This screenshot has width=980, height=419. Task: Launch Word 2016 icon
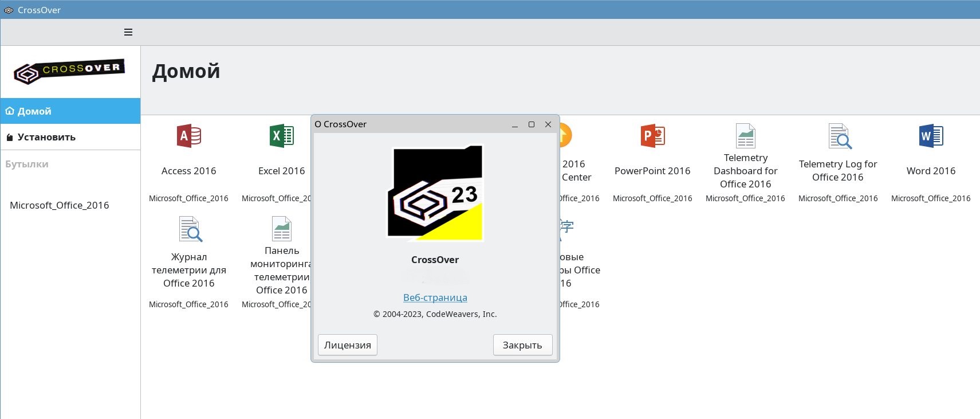(x=931, y=136)
